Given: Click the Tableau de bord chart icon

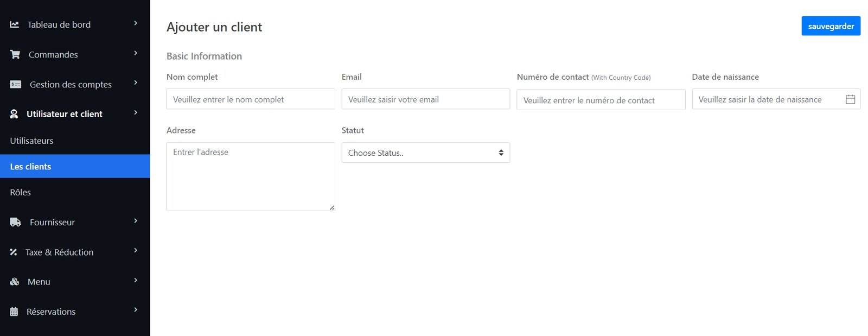Looking at the screenshot, I should coord(15,24).
